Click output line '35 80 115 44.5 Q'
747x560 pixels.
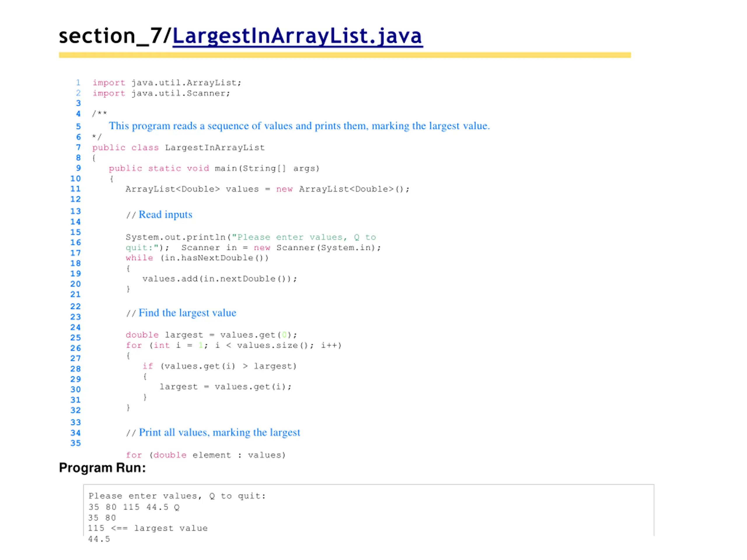point(134,507)
